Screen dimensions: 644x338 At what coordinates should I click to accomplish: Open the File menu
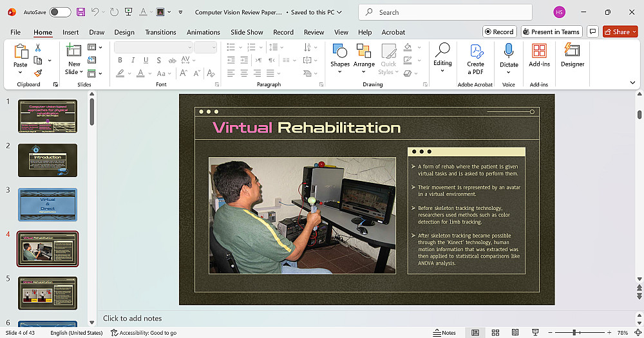[x=15, y=32]
